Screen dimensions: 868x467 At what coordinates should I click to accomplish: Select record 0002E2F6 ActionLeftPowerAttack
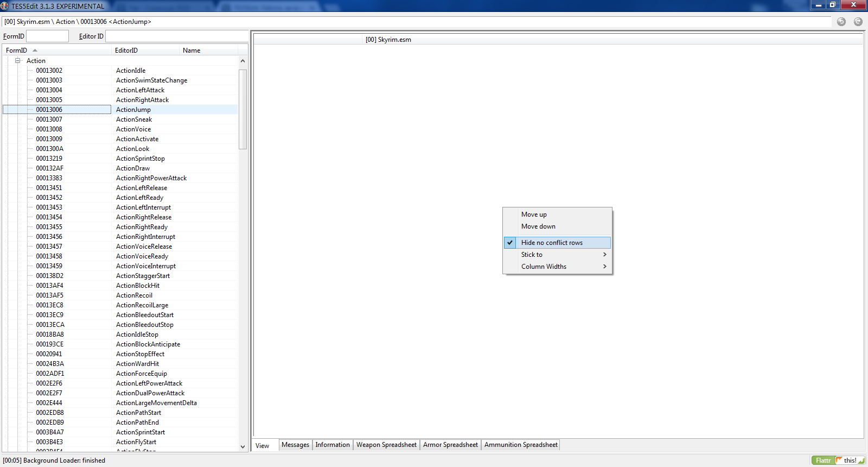pos(120,383)
